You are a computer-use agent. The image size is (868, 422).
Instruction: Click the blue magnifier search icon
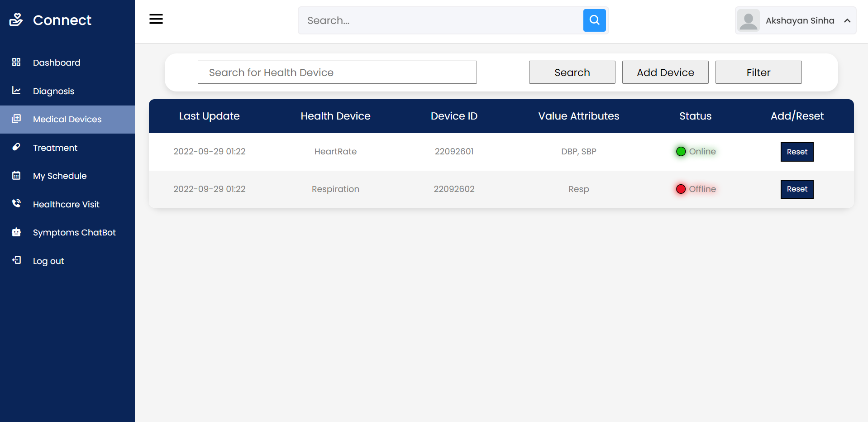[x=594, y=20]
